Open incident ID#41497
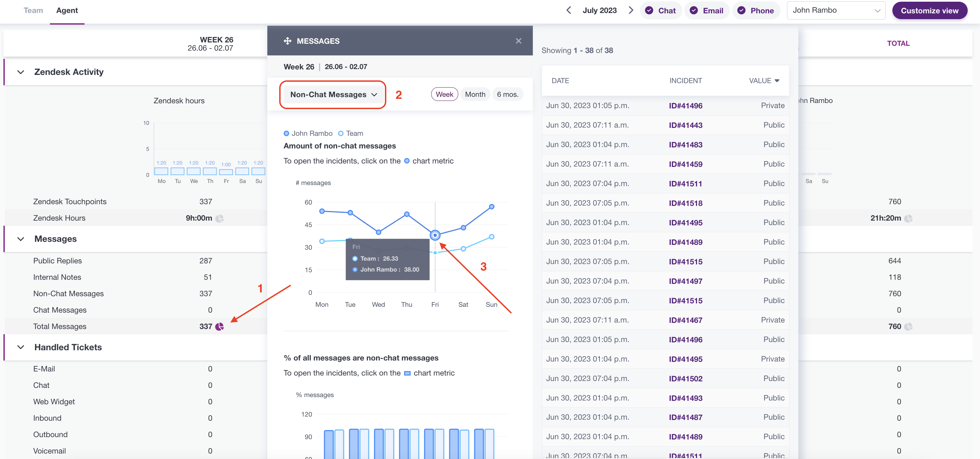This screenshot has height=459, width=980. [x=685, y=281]
